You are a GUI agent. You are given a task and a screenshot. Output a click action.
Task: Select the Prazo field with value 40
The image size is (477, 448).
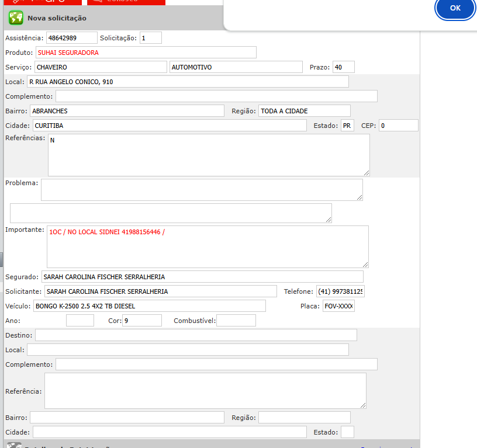344,67
